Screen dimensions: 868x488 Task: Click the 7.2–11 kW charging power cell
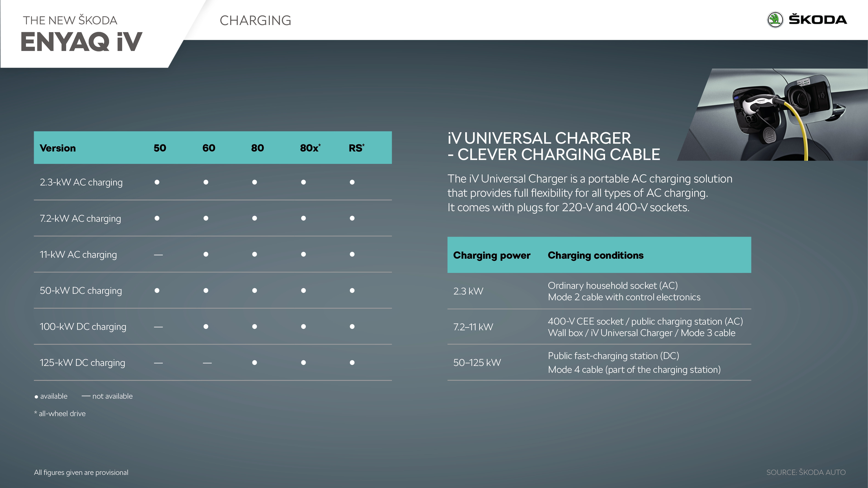point(473,327)
